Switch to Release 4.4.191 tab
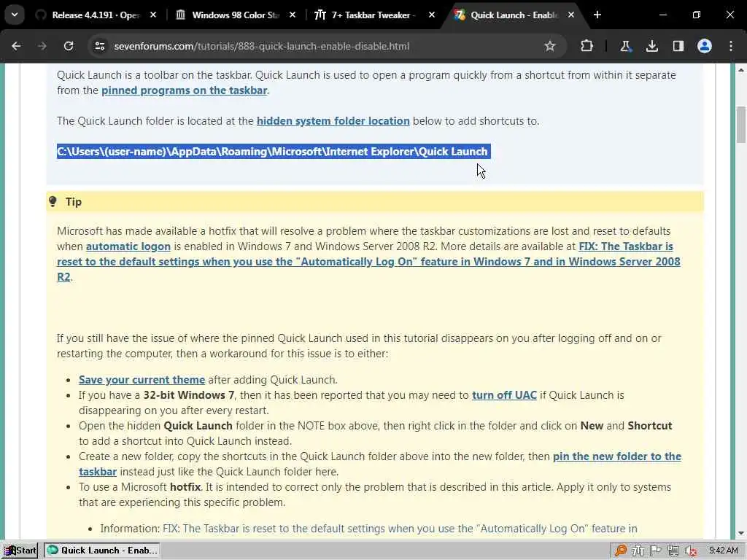Screen dimensions: 747x560 point(96,15)
